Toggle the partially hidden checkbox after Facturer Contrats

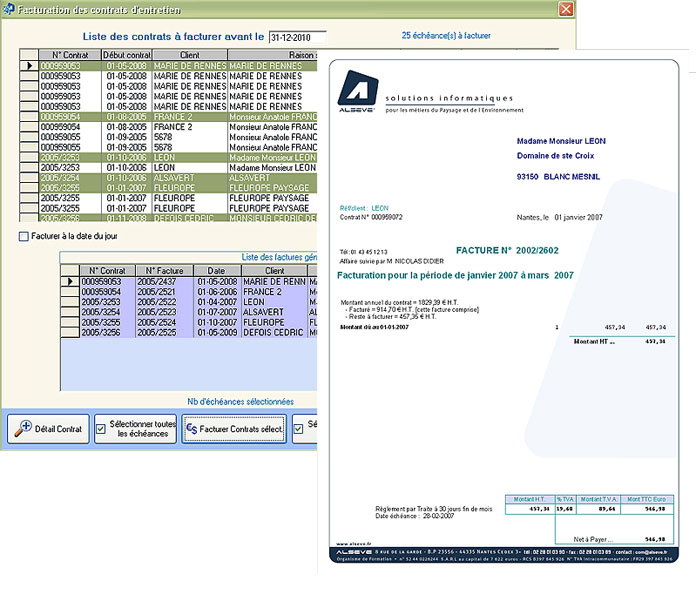click(298, 429)
